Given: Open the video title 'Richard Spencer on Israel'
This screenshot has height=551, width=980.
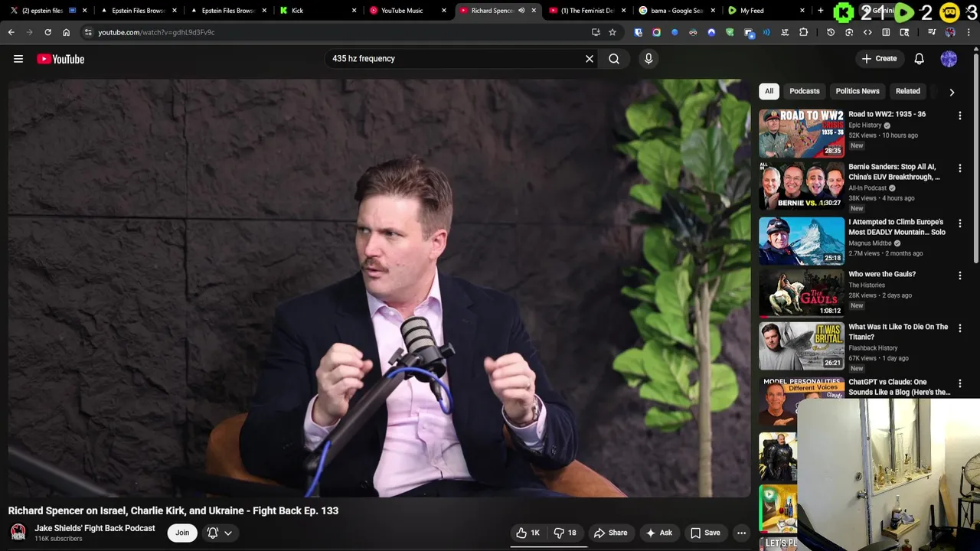Looking at the screenshot, I should coord(173,510).
